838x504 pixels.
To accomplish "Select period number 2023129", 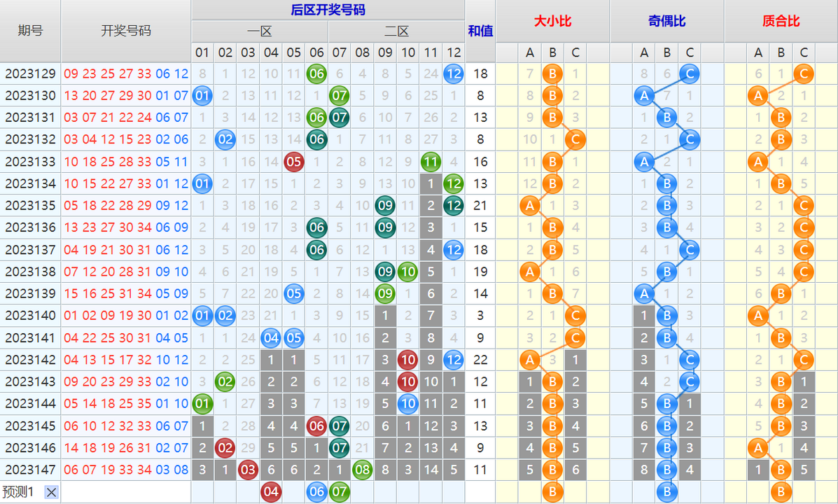I will point(31,73).
